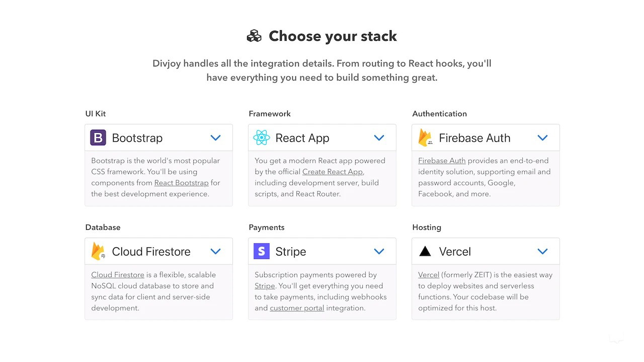Visit the Vercel link in Hosting description

click(x=429, y=275)
